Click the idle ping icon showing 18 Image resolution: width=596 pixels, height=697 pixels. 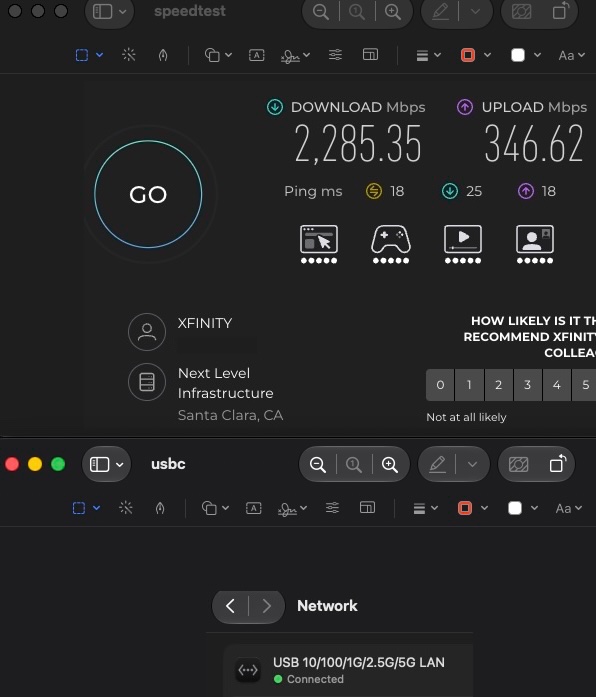(x=374, y=191)
